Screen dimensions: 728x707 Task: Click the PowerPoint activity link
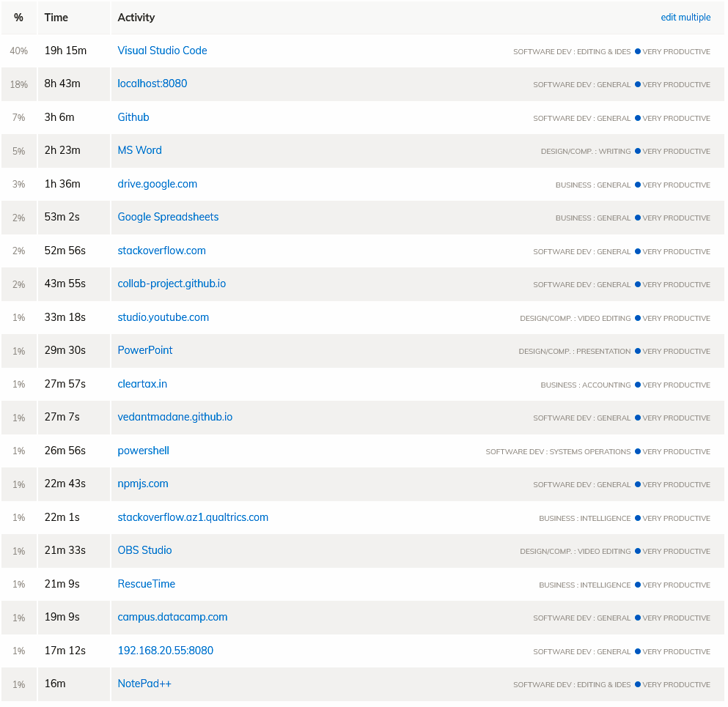[145, 350]
